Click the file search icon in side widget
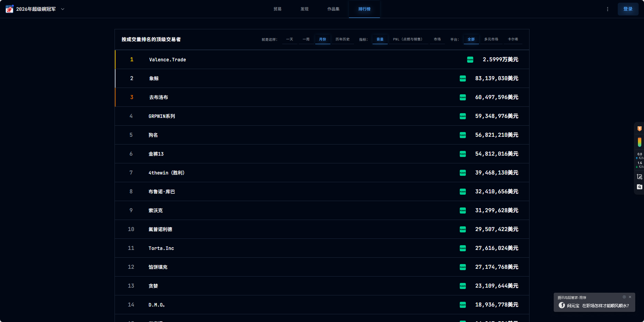This screenshot has width=644, height=322. tap(639, 187)
